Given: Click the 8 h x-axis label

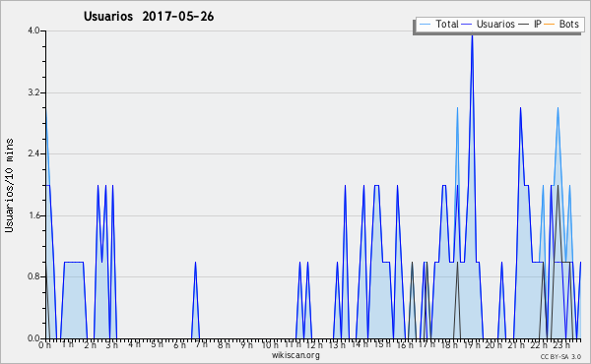Looking at the screenshot, I should pos(224,344).
